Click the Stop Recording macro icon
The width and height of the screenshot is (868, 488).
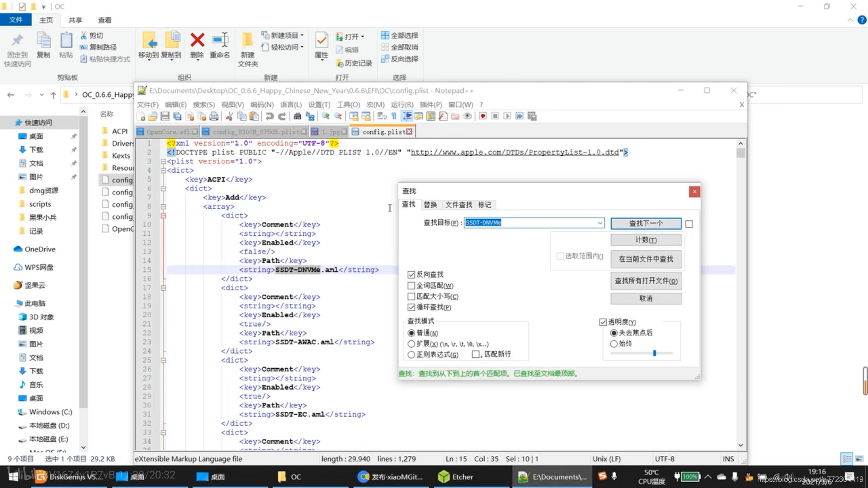pos(495,117)
